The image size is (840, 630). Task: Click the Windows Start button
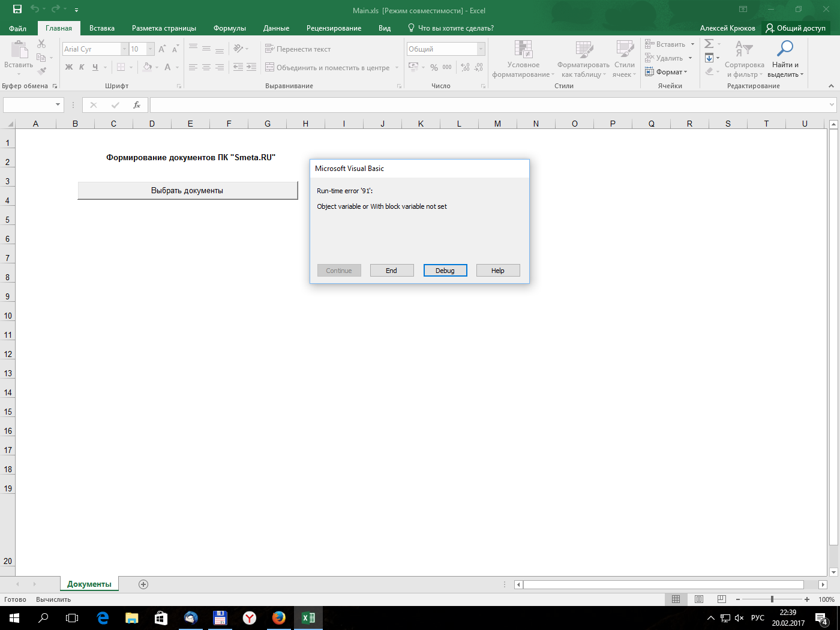click(14, 617)
